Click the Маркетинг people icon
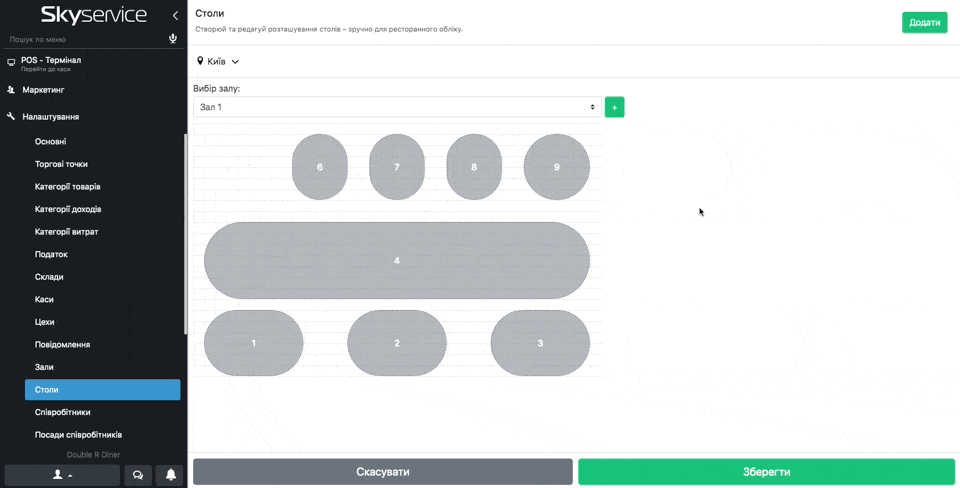This screenshot has height=488, width=960. point(11,90)
